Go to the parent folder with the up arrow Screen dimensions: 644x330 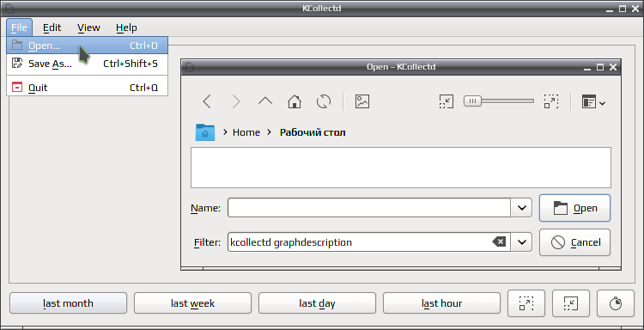tap(265, 101)
